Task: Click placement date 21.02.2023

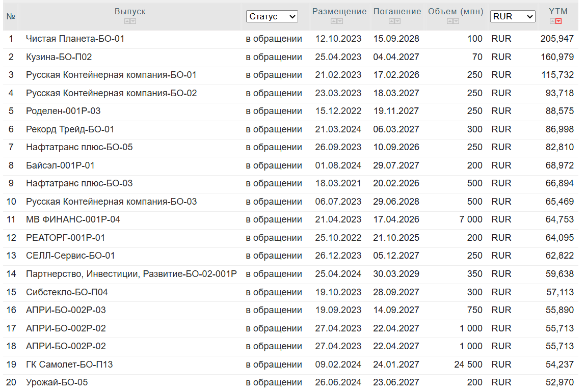Action: pos(338,75)
